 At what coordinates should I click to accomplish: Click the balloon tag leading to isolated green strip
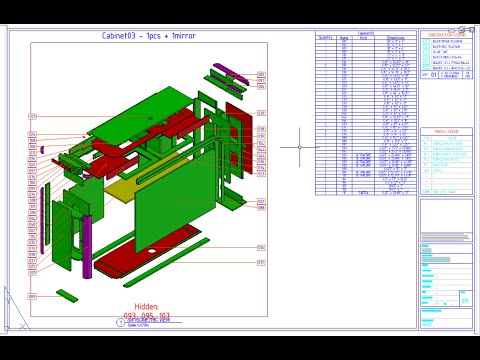pos(32,296)
